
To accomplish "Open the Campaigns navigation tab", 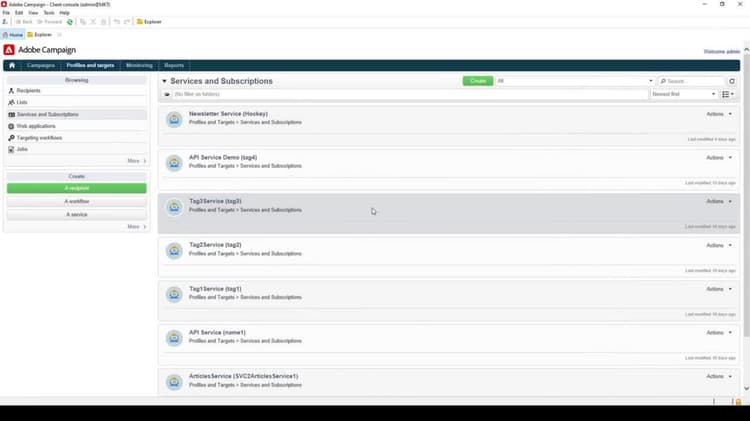I will (41, 66).
